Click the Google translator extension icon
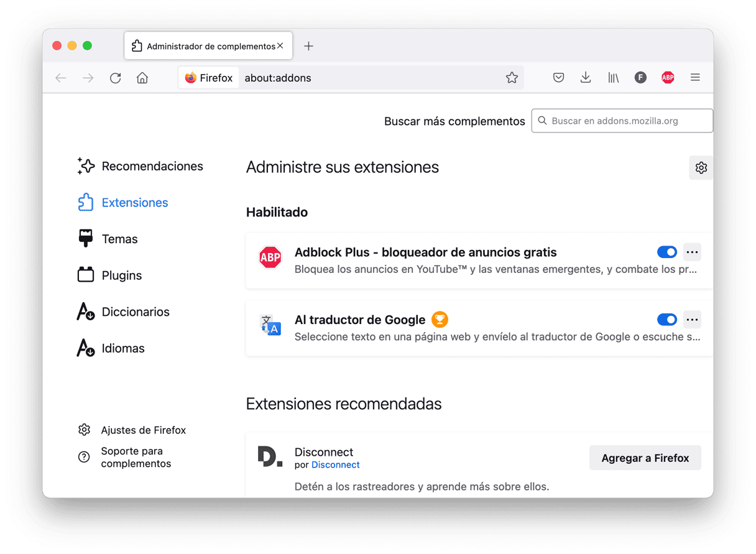 pyautogui.click(x=270, y=325)
